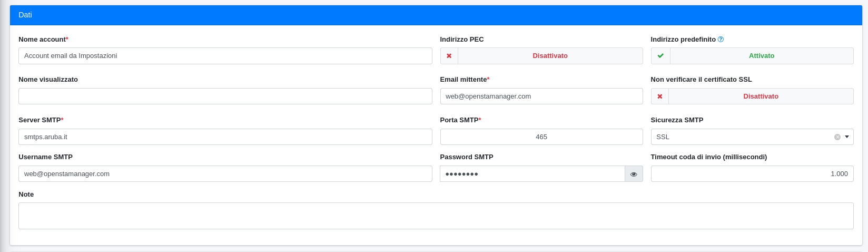Image resolution: width=868 pixels, height=252 pixels.
Task: Focus the Username SMTP field
Action: (225, 174)
